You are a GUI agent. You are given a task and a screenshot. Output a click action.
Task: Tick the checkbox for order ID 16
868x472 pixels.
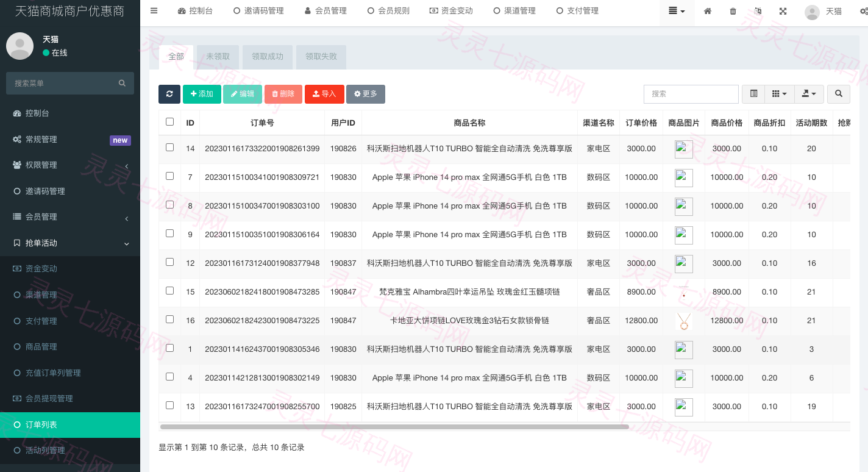(x=169, y=320)
